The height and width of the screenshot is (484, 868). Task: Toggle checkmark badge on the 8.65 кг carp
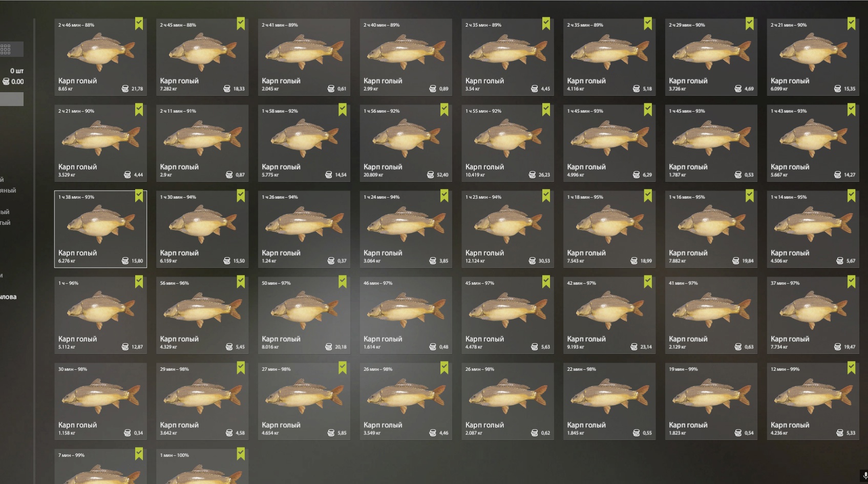click(x=139, y=24)
